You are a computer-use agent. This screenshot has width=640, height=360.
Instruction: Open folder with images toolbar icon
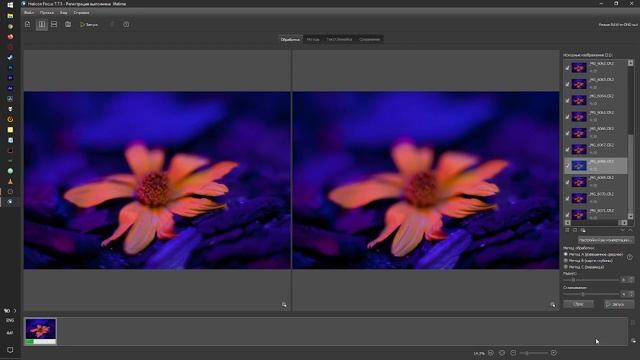(x=68, y=24)
